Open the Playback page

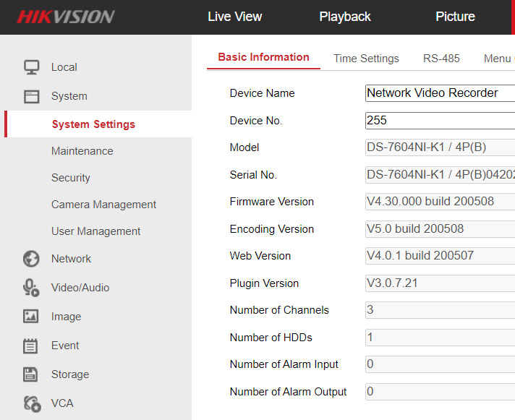click(x=345, y=17)
